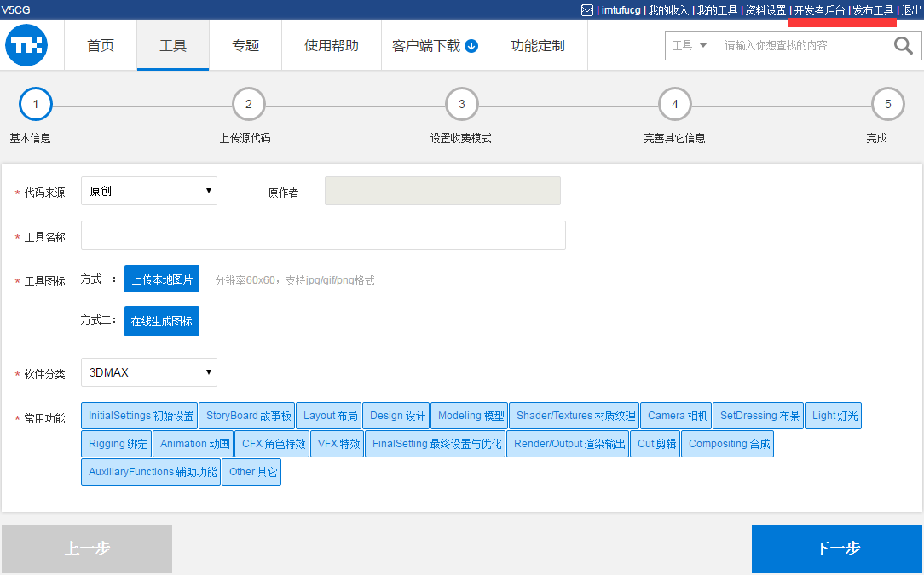Toggle Cut 剪辑 tag
Image resolution: width=924 pixels, height=575 pixels.
(656, 444)
